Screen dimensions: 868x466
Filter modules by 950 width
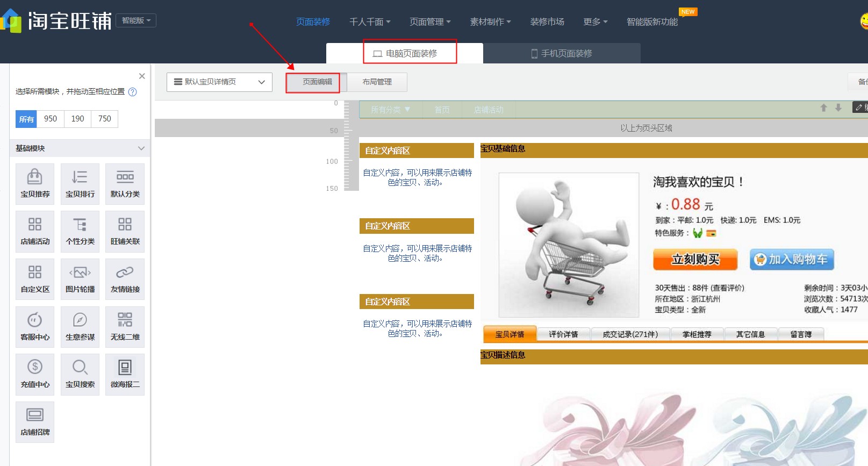click(51, 119)
